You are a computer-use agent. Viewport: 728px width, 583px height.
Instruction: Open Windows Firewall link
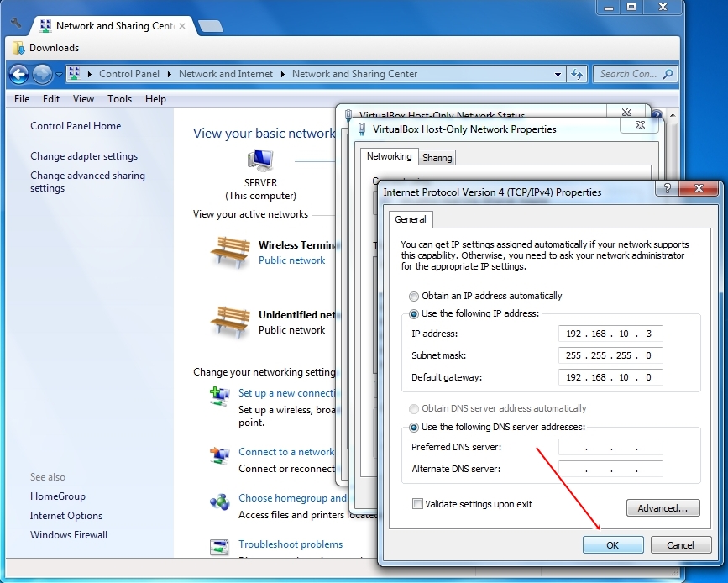click(x=69, y=535)
